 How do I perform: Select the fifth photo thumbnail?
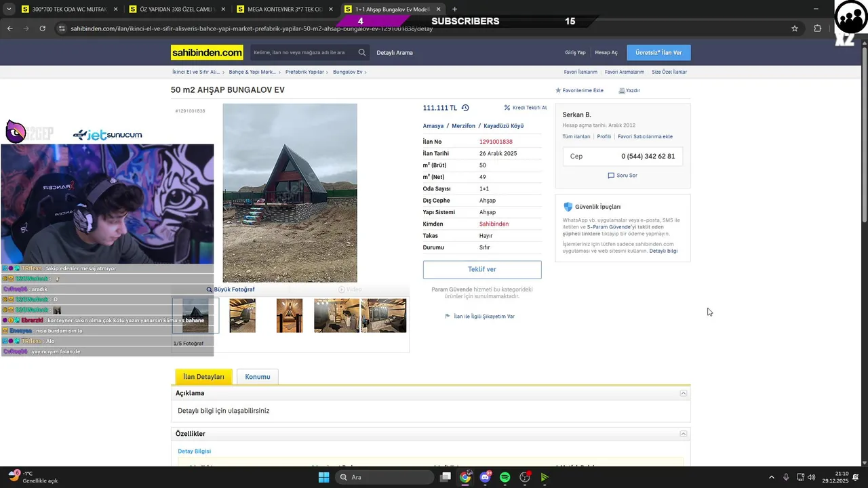point(384,316)
